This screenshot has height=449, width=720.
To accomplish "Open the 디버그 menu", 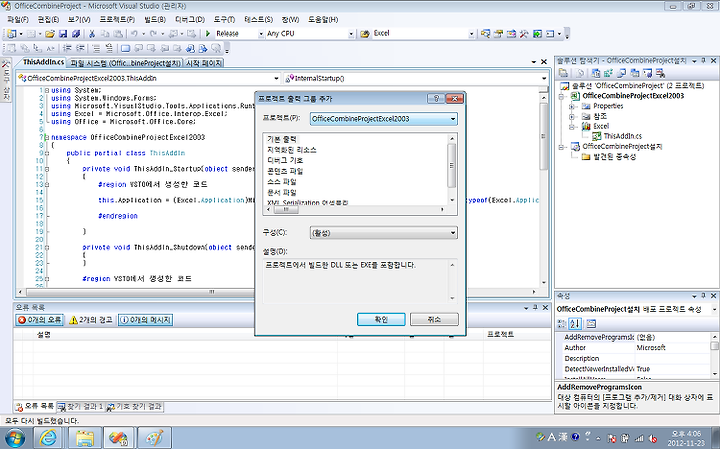I will [190, 19].
